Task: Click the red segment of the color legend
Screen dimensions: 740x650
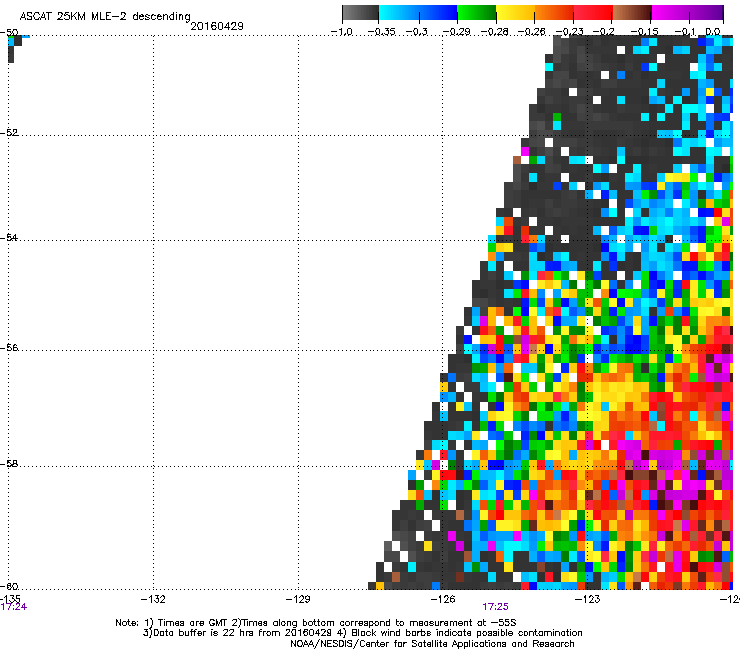Action: (x=593, y=13)
